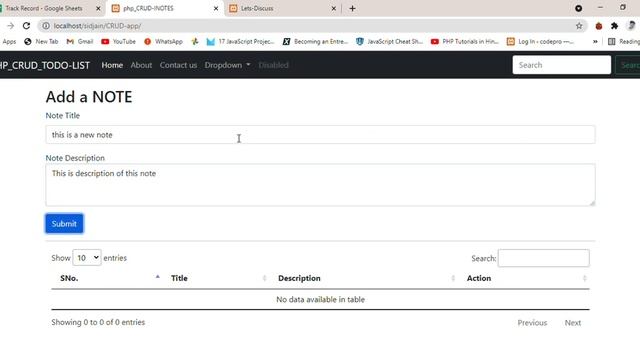This screenshot has height=360, width=640.
Task: Sort the table by Title column
Action: point(217,278)
